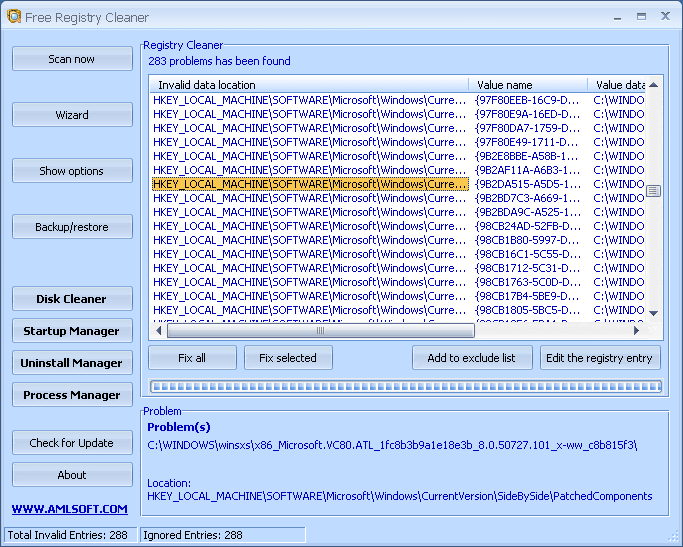
Task: Click the vertical scrollbar down arrow
Action: 653,313
